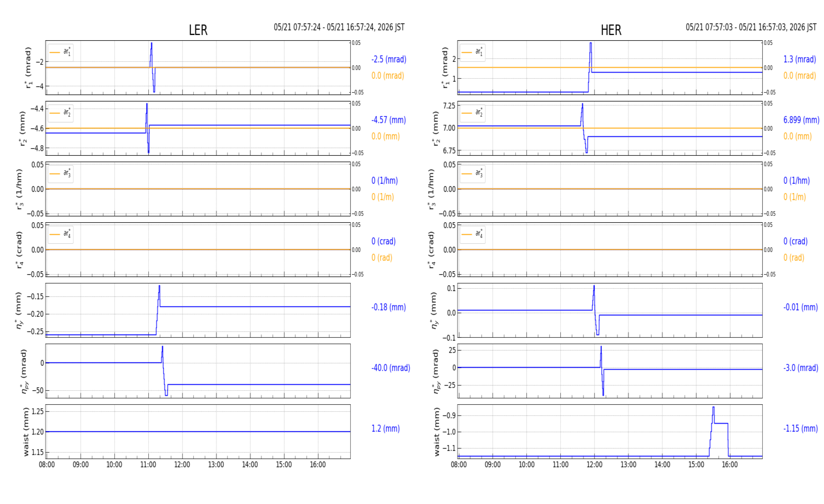Click the -1.15 (mm) waist value
Image resolution: width=824 pixels, height=504 pixels.
801,429
